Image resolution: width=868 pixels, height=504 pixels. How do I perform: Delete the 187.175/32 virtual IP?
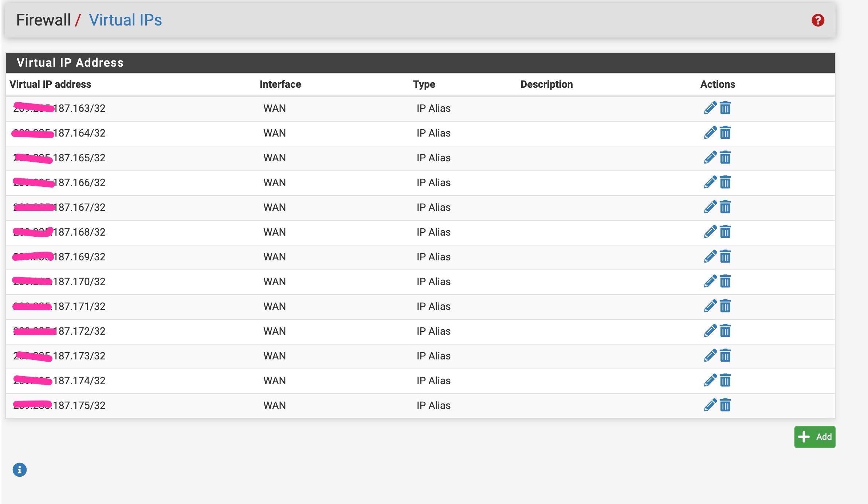[725, 405]
